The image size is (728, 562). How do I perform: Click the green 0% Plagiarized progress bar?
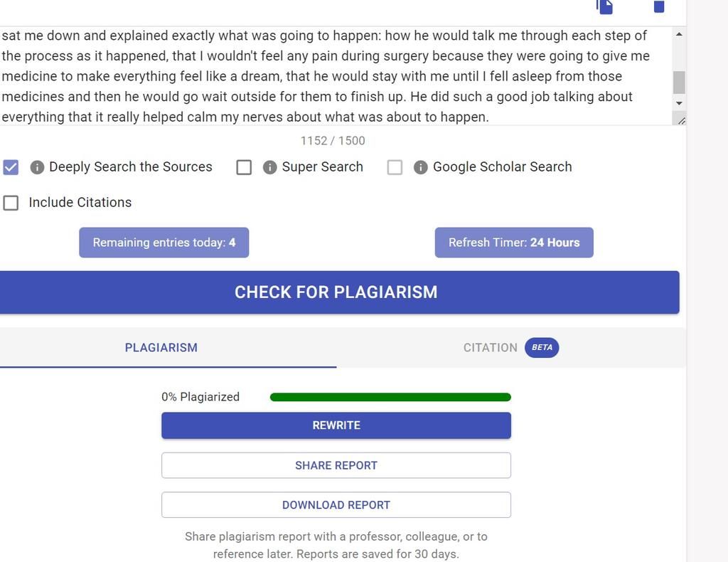(x=390, y=397)
